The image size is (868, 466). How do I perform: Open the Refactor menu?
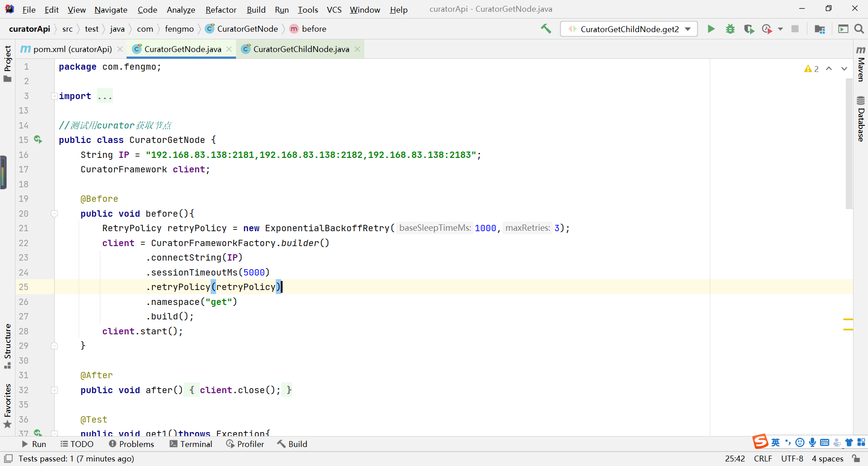point(221,10)
